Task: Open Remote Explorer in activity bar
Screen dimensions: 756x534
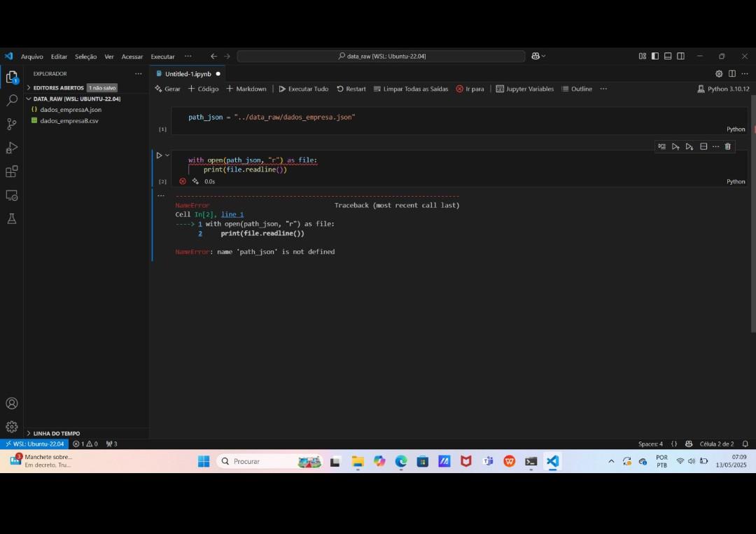Action: click(12, 195)
